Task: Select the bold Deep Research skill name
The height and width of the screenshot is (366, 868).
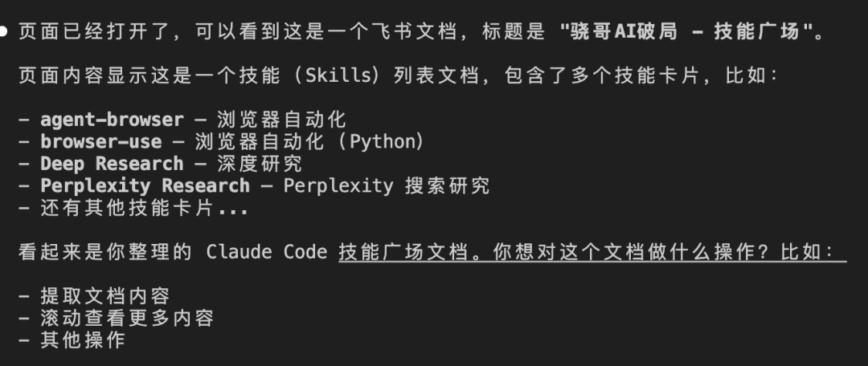Action: [112, 164]
